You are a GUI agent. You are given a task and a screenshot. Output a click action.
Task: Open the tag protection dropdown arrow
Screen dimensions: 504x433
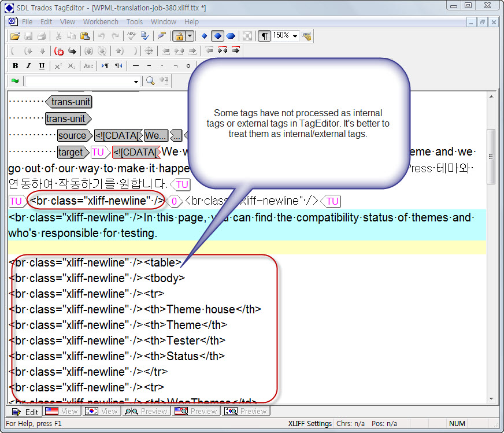[x=190, y=36]
